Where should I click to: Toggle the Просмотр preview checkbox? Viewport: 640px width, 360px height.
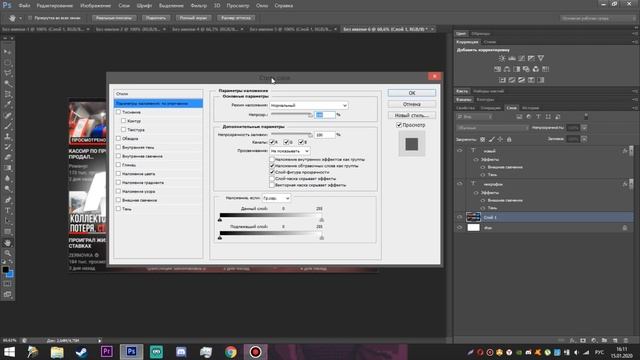[x=399, y=125]
